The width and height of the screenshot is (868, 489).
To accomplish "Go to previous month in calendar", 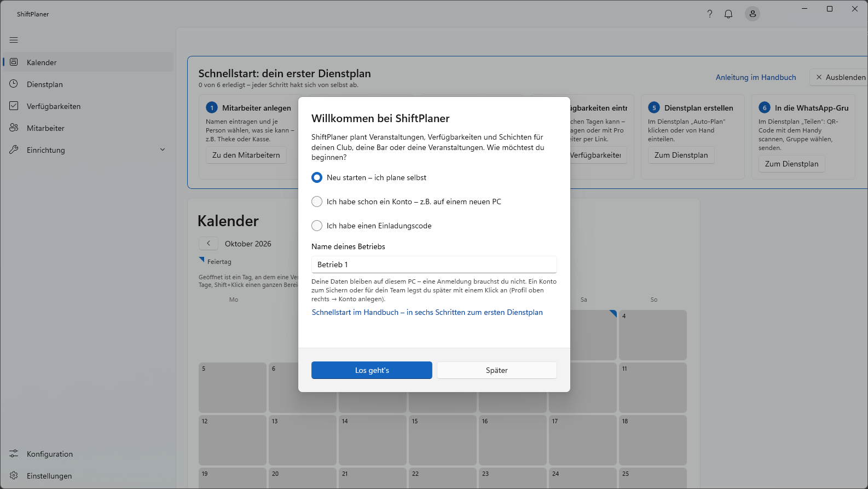I will pos(209,244).
